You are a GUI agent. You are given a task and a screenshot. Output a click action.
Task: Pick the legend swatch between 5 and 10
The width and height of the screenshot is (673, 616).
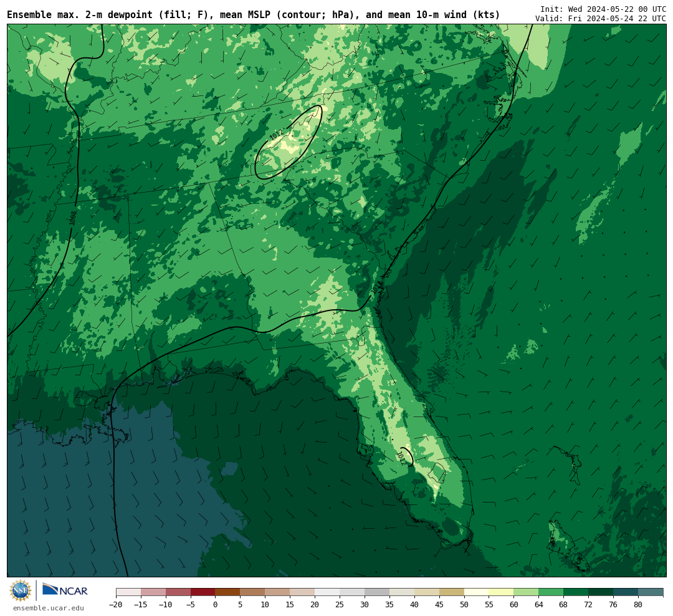point(253,592)
